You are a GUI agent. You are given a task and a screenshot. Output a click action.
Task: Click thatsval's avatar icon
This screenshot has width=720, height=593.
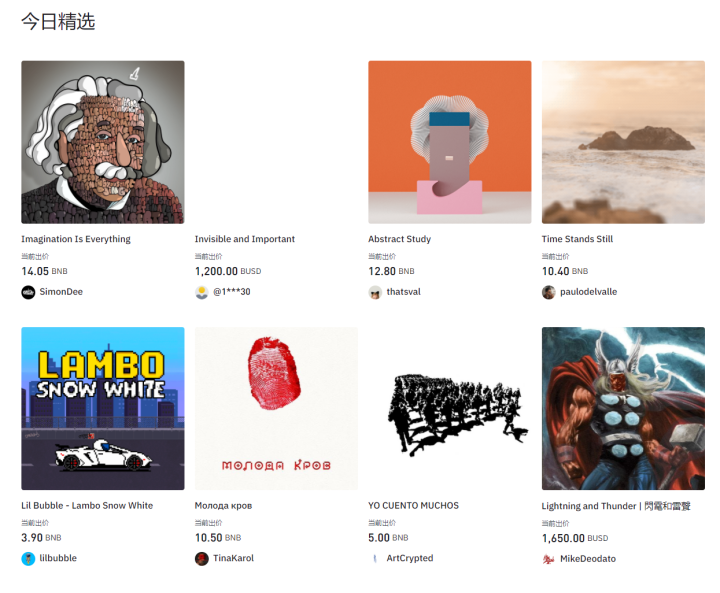pos(375,292)
